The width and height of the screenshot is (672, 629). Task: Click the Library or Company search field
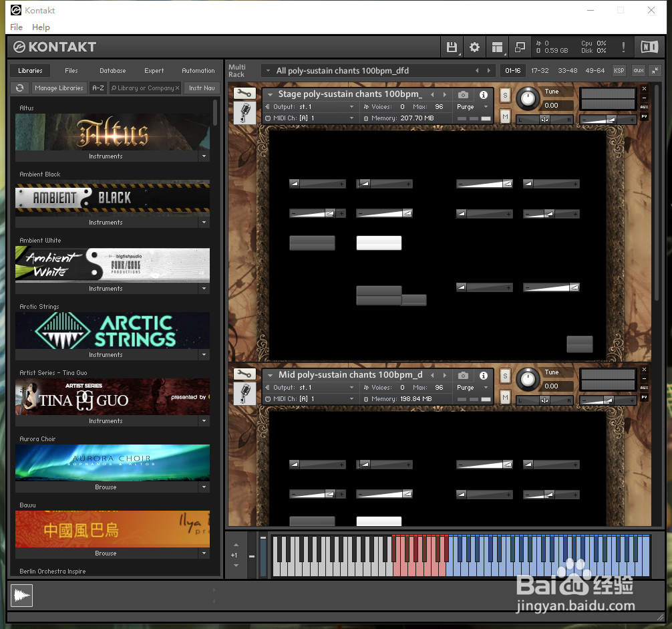(145, 88)
